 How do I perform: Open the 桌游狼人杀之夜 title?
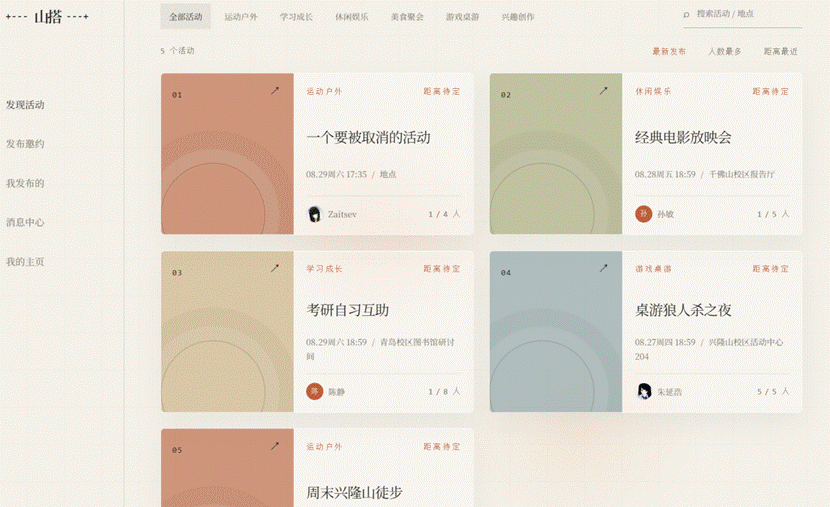(683, 310)
